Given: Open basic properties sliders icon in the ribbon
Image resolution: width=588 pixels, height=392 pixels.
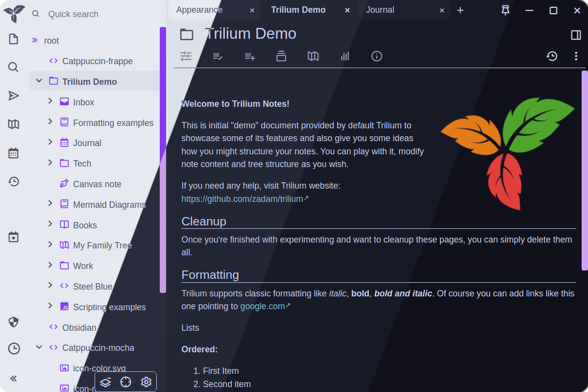Looking at the screenshot, I should coord(186,56).
